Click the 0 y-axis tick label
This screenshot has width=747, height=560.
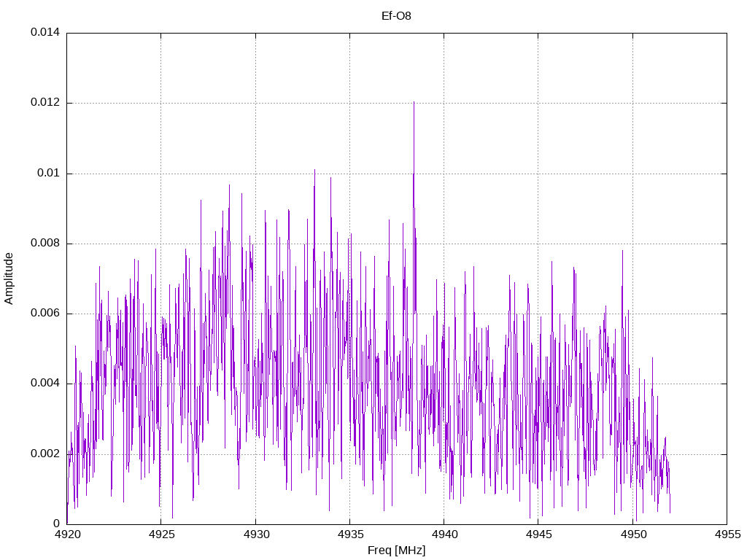57,524
